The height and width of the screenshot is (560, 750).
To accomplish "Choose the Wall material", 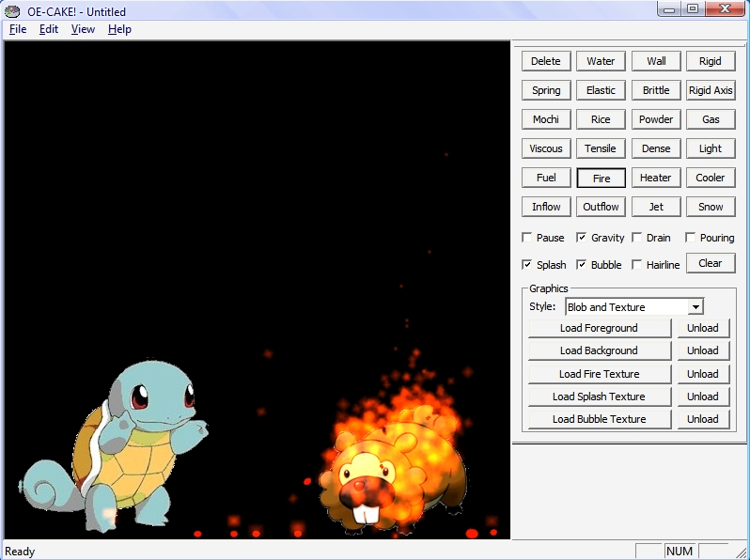I will [656, 61].
